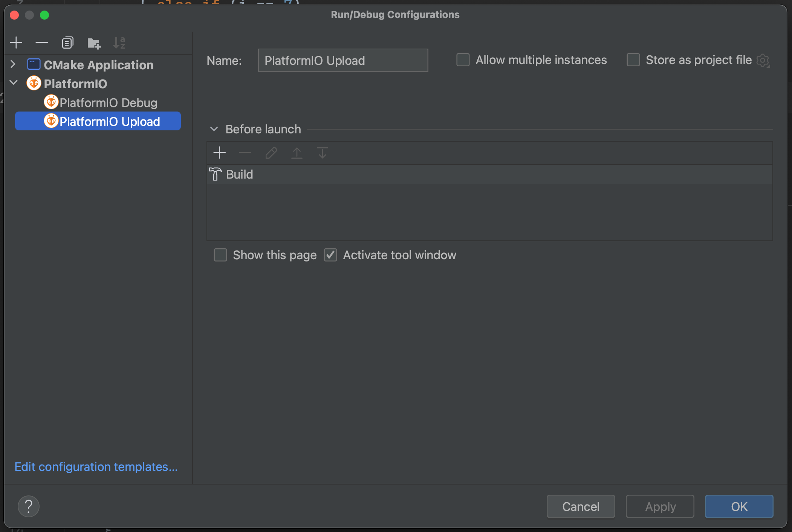792x532 pixels.
Task: Check Store as project file
Action: click(x=633, y=60)
